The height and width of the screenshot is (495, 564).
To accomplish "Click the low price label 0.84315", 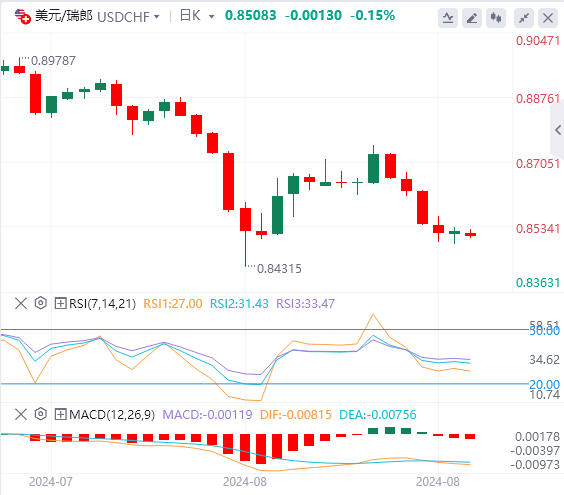I will coord(279,269).
